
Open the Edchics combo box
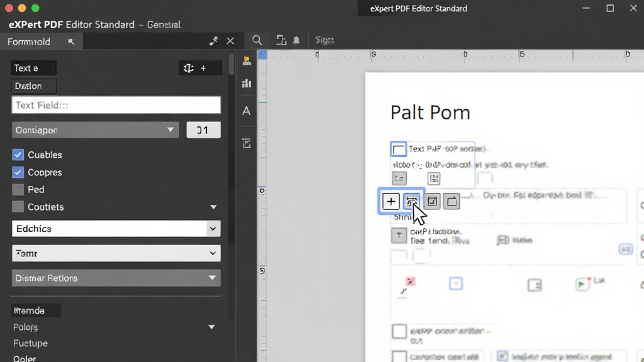pos(116,229)
